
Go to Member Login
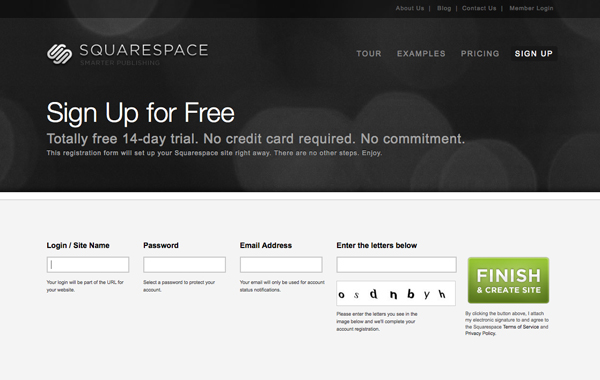tap(531, 8)
